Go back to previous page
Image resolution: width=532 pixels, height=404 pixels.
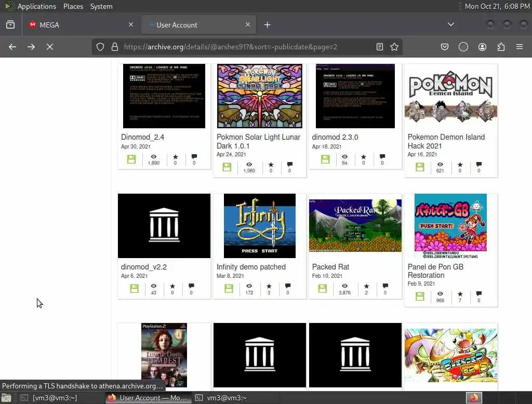coord(12,47)
